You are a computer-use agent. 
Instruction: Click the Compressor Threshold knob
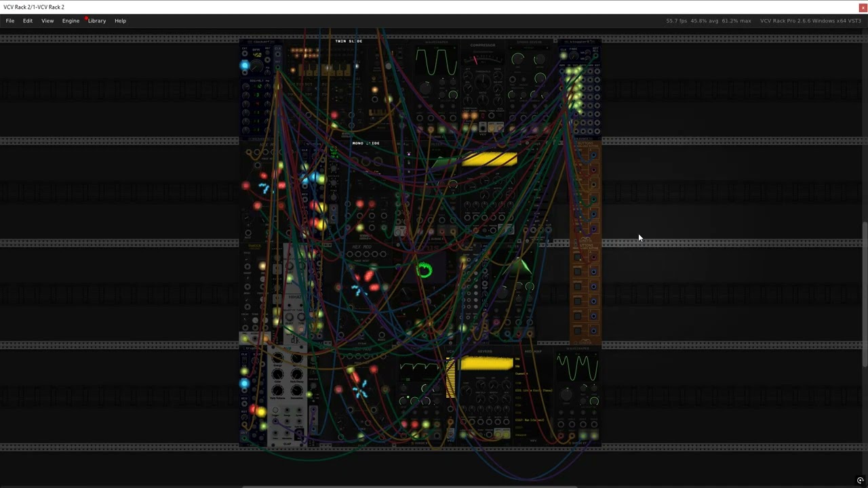click(x=483, y=83)
